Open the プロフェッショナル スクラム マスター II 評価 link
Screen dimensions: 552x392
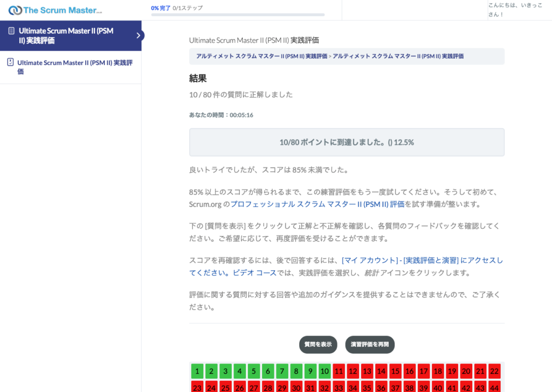point(317,204)
